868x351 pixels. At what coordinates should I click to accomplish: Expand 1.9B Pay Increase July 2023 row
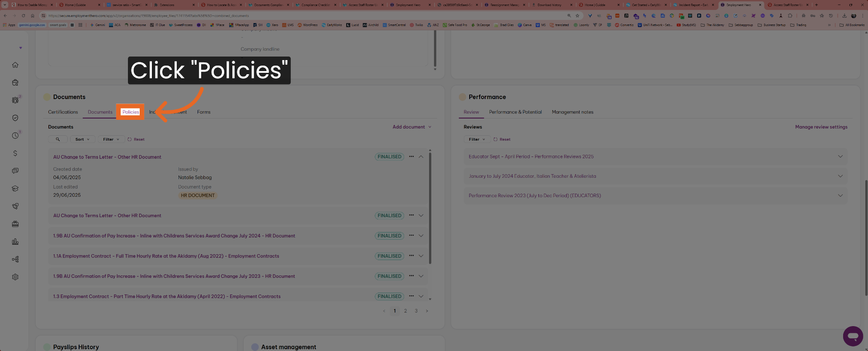[421, 276]
